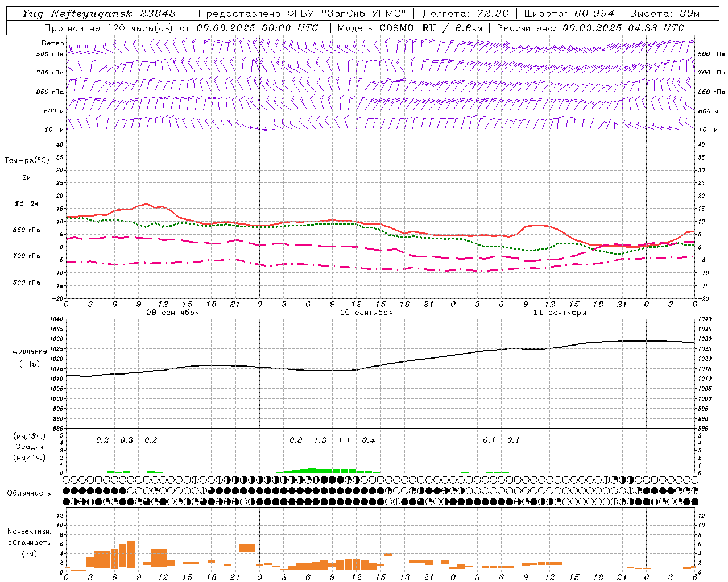Click the station title Yug_Nefteyugansk_23848
Screen dimensions: 728x582
click(99, 14)
